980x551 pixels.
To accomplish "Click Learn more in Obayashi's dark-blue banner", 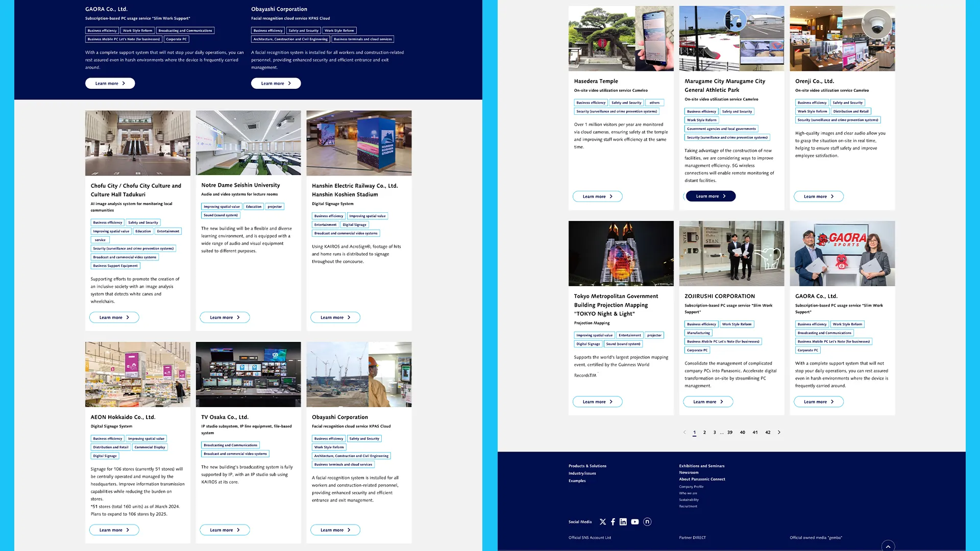I will pyautogui.click(x=276, y=83).
